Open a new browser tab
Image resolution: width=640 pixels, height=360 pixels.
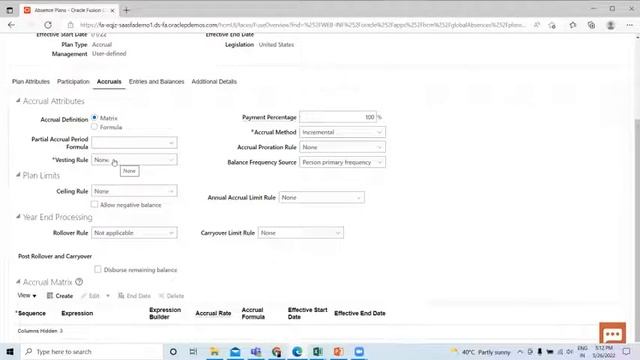pos(126,10)
